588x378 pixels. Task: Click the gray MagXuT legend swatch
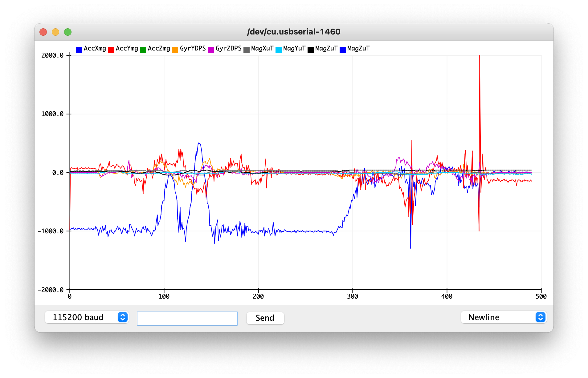pos(247,50)
